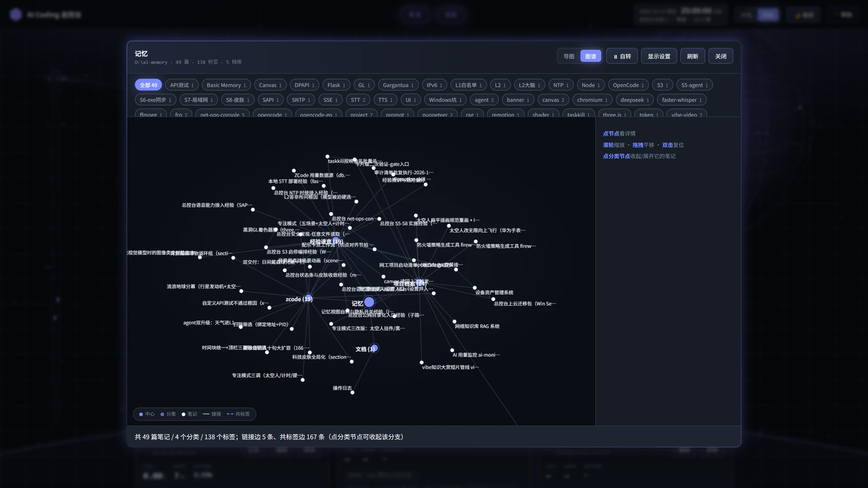Screen dimensions: 868x488
Task: Open the 流浪地球分幕 note node
Action: point(241,291)
